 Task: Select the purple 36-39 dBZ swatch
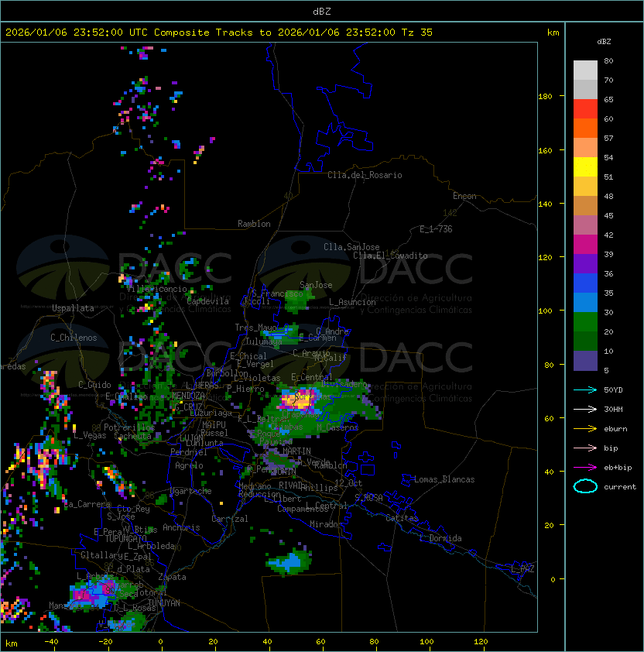(x=585, y=264)
